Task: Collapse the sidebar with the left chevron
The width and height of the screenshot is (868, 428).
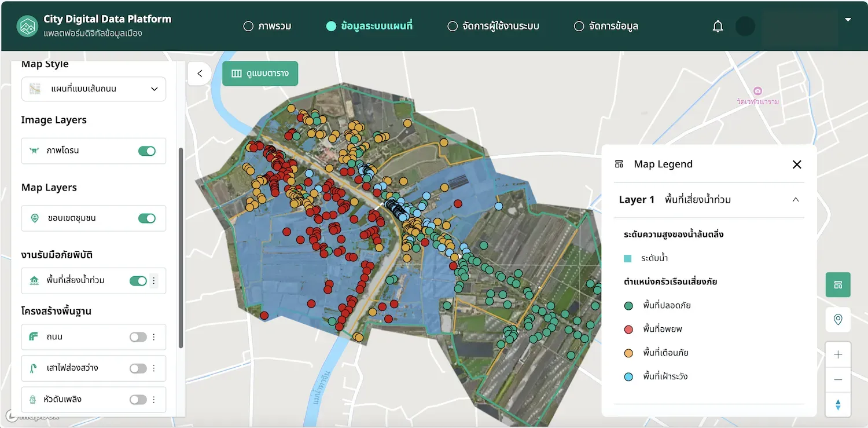Action: (200, 74)
